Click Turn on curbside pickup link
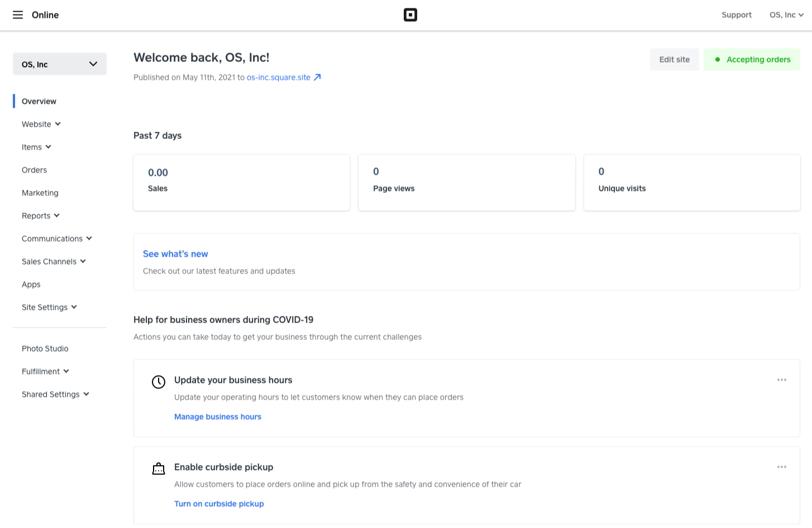The width and height of the screenshot is (812, 528). click(x=219, y=504)
